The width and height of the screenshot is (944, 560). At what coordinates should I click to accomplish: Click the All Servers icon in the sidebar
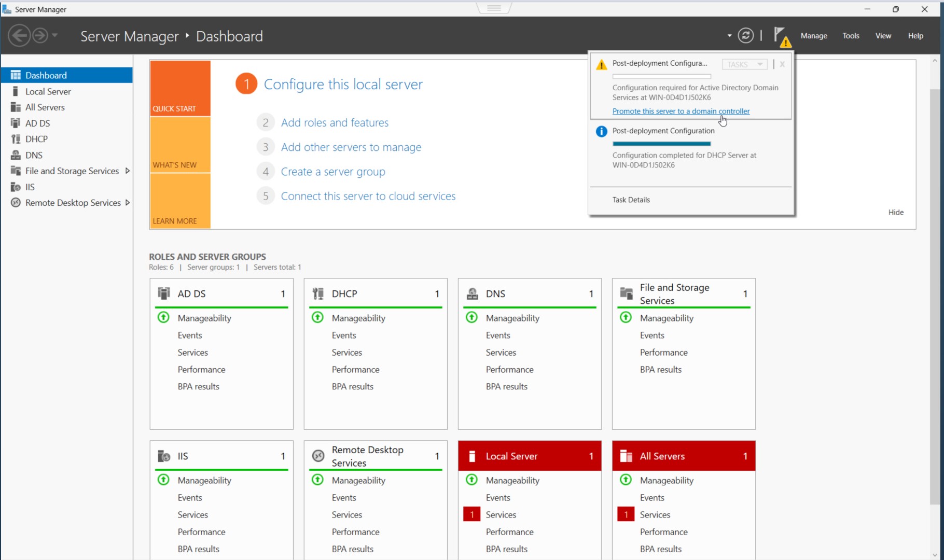tap(16, 107)
